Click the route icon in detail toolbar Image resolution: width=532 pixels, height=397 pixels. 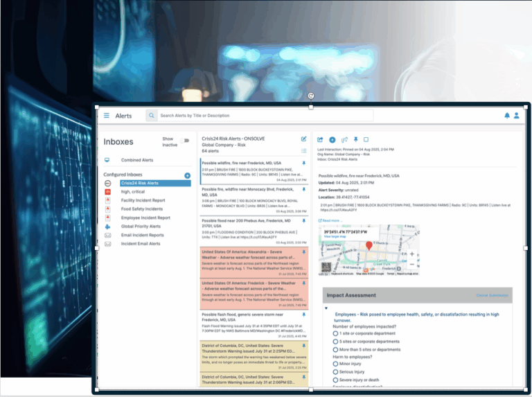pyautogui.click(x=344, y=139)
